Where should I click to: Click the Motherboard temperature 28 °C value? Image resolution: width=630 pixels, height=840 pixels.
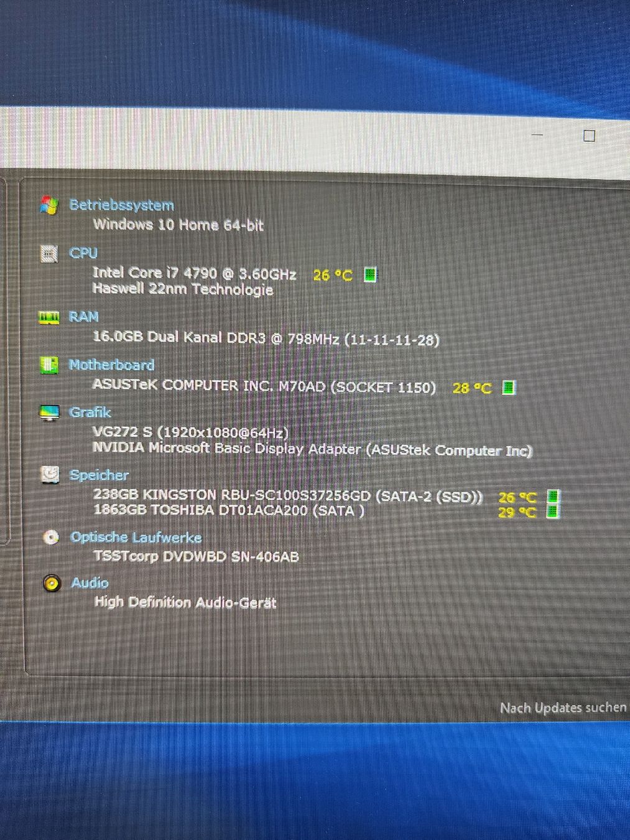(472, 388)
